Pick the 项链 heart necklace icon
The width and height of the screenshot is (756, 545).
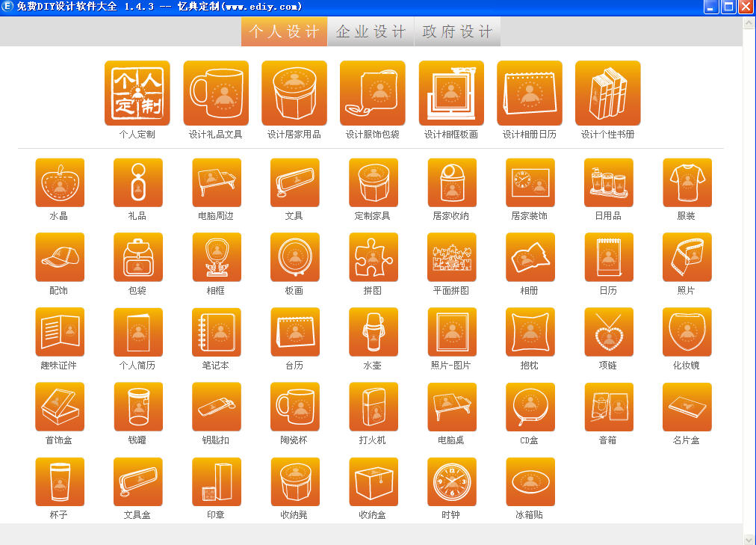pos(608,332)
